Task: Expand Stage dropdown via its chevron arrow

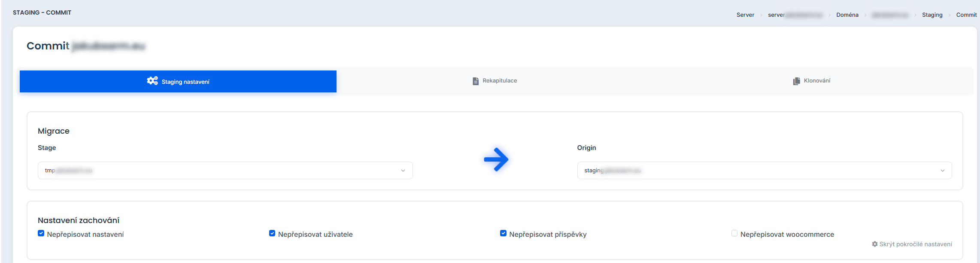Action: coord(403,171)
